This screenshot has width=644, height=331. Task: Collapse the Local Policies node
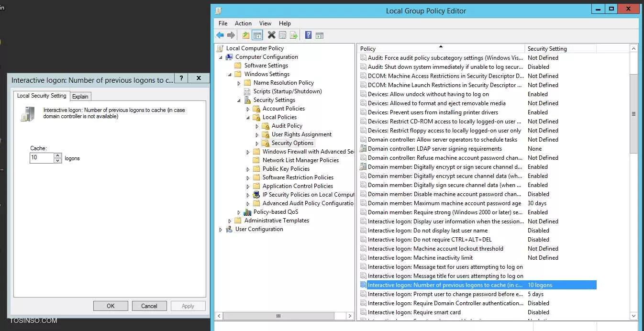248,118
